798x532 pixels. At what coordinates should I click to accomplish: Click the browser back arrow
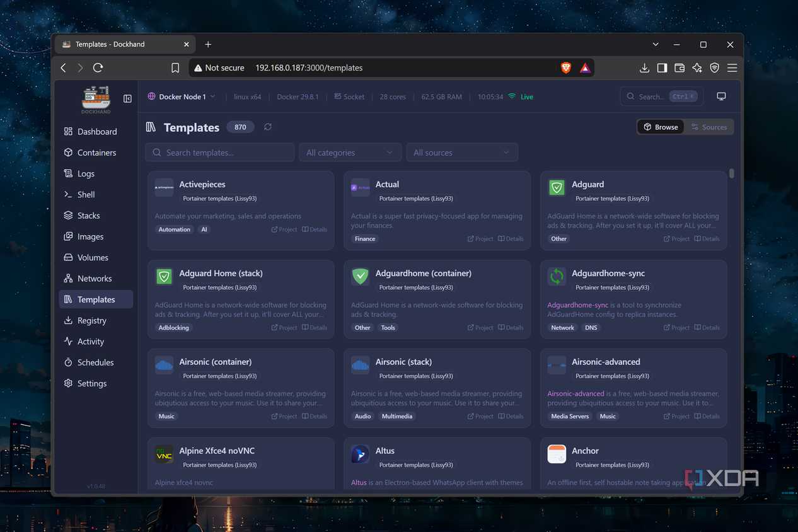point(63,67)
